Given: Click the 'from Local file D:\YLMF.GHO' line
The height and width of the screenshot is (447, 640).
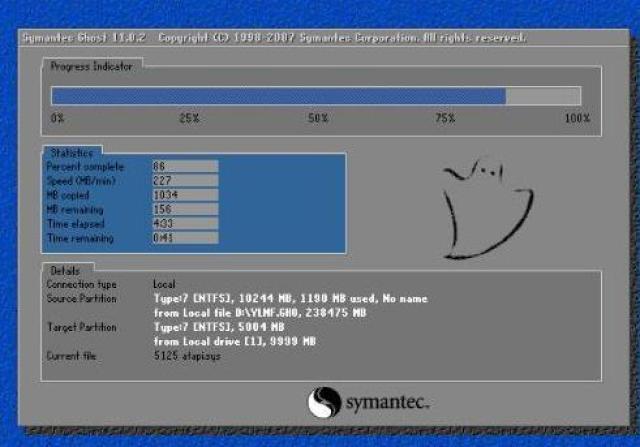Looking at the screenshot, I should 260,313.
